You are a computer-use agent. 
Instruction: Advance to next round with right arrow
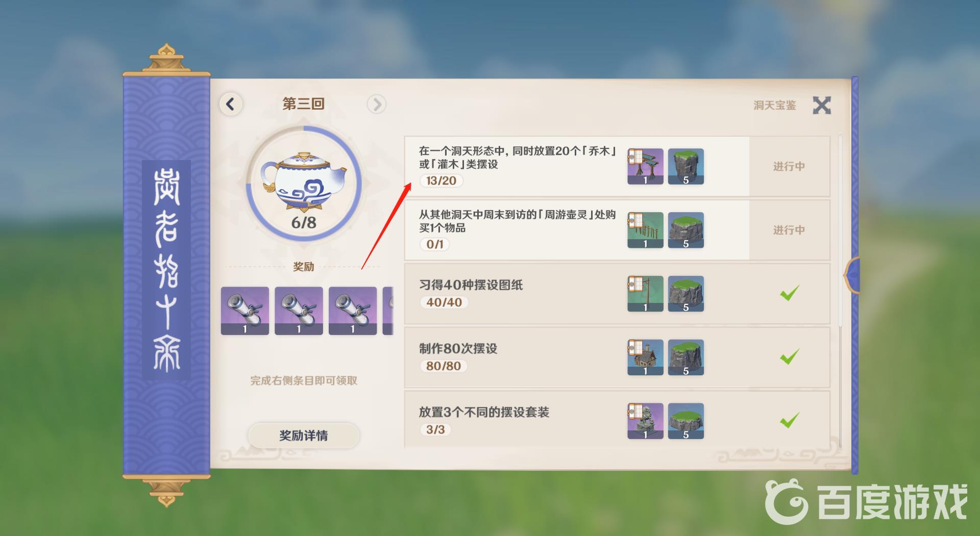[x=377, y=104]
